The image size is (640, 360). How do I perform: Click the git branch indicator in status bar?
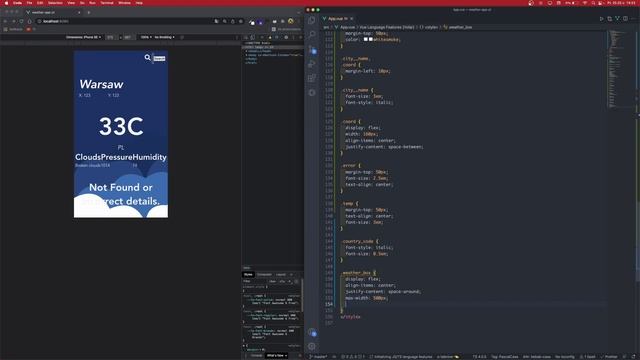[x=318, y=357]
